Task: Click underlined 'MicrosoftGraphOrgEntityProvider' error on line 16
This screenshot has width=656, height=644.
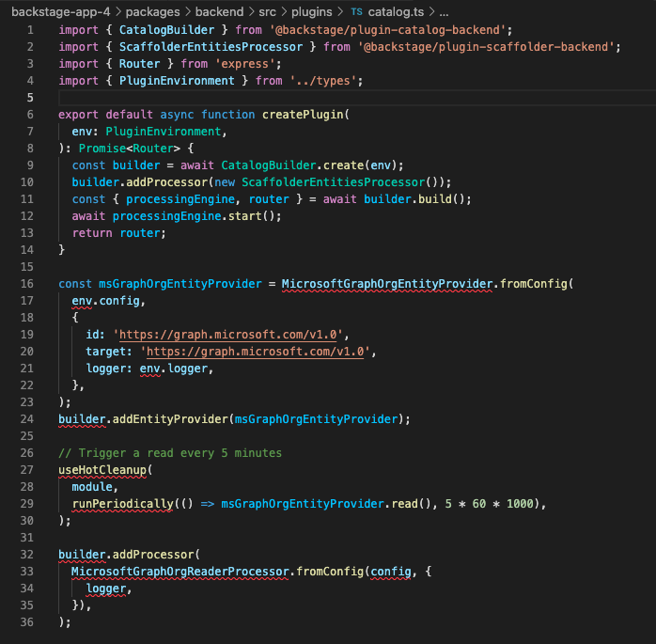Action: coord(387,284)
